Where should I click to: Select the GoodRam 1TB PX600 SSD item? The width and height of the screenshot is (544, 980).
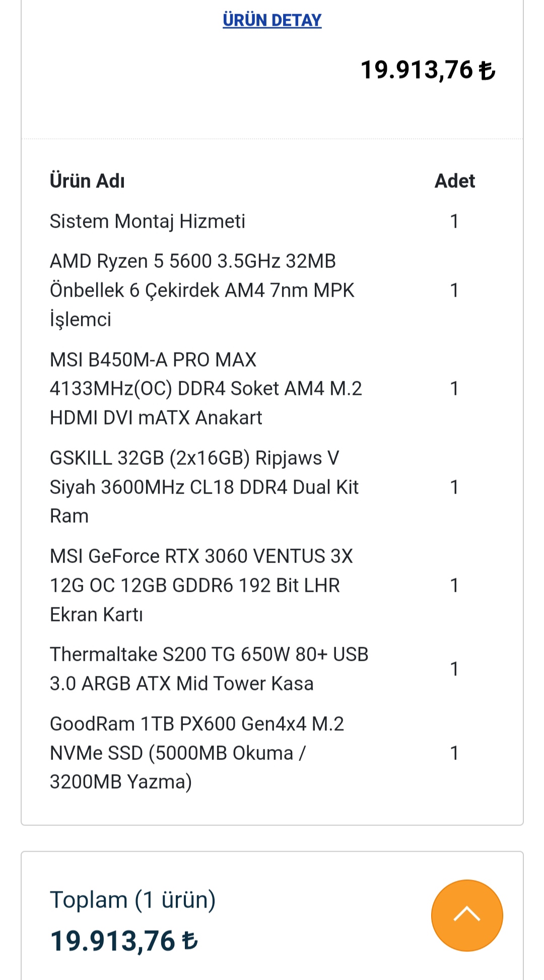coord(196,753)
